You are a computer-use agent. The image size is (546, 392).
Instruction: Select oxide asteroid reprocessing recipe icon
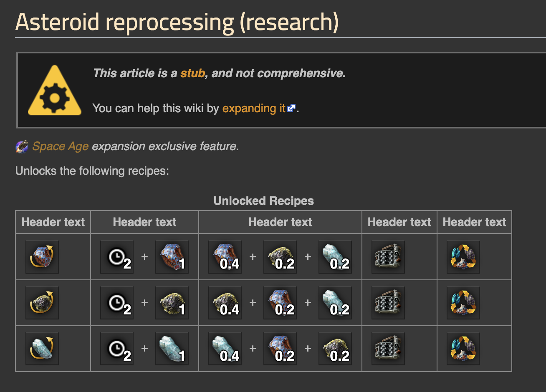(x=42, y=349)
